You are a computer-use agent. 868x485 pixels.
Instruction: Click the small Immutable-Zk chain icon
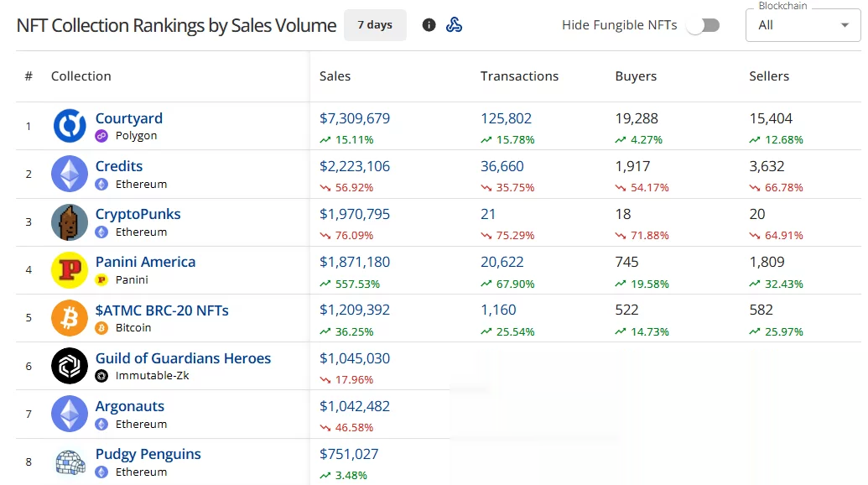(x=101, y=376)
